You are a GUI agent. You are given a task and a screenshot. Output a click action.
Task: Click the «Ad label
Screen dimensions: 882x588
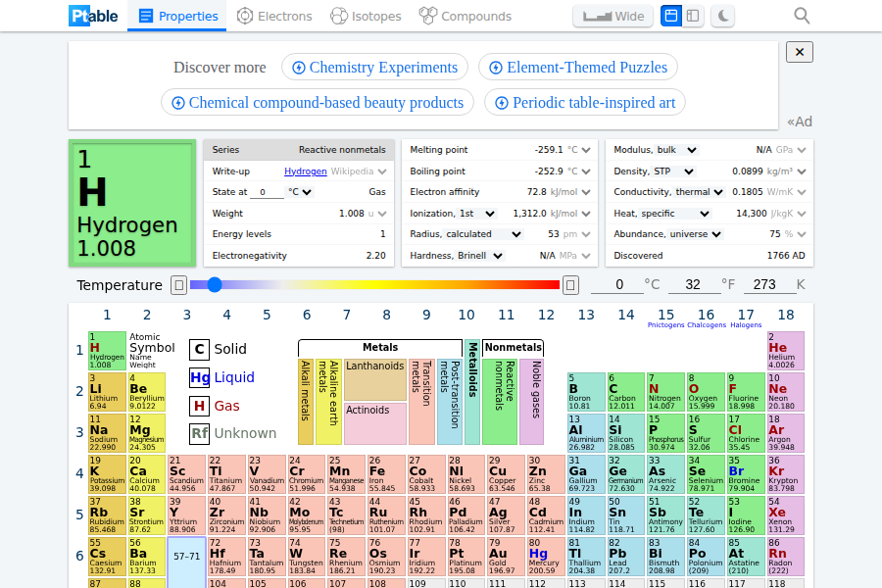[800, 122]
